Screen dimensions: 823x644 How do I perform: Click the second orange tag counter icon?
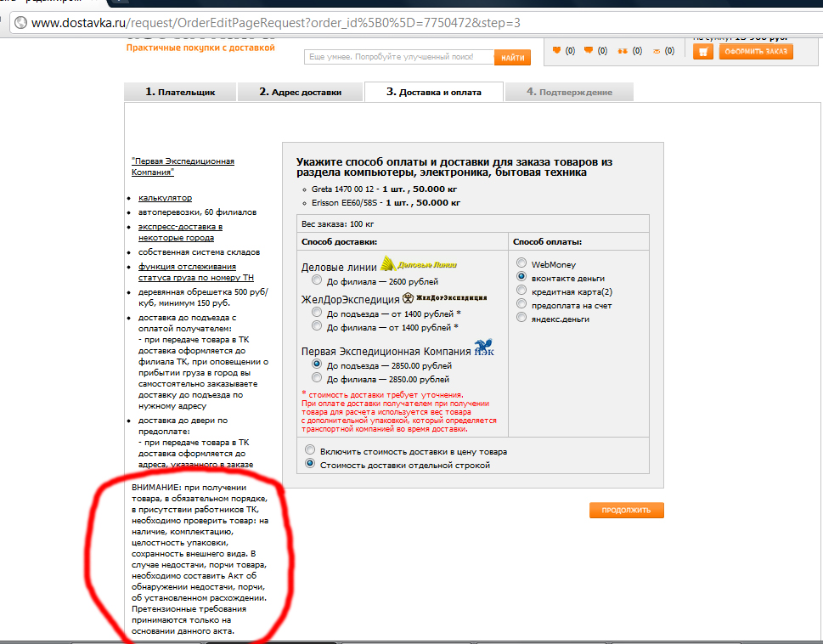click(x=589, y=50)
